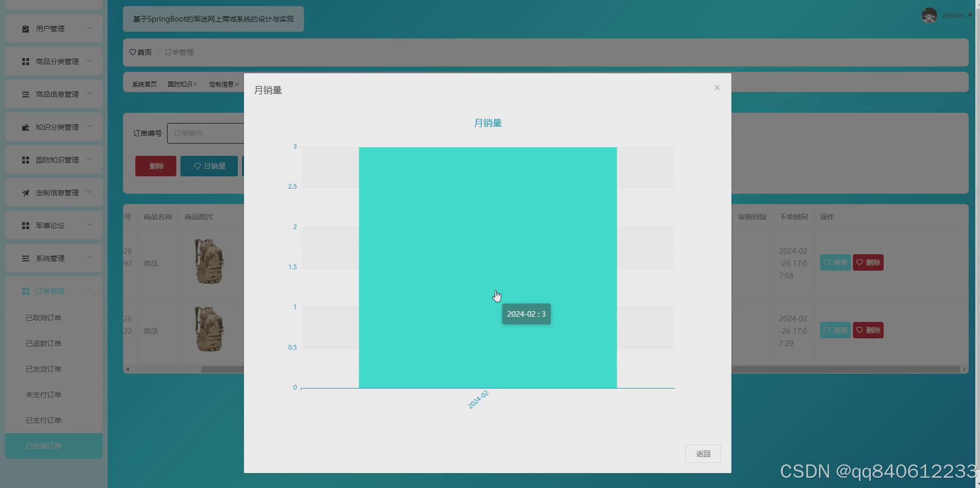Click the 知识分类管理 wallet icon
This screenshot has height=488, width=980.
[26, 127]
